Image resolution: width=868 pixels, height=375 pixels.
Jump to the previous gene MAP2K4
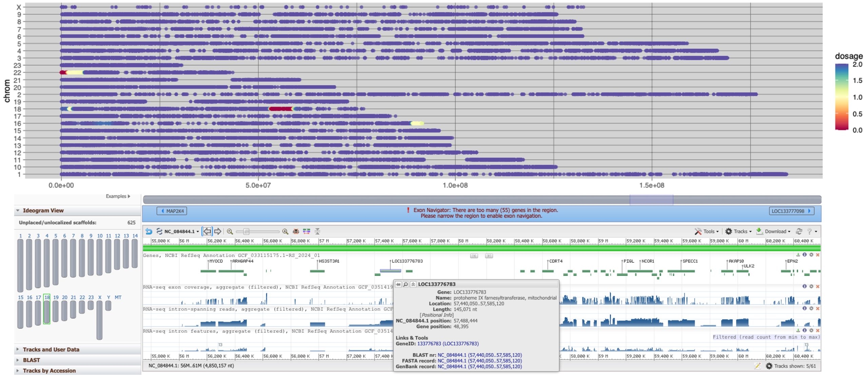click(172, 211)
